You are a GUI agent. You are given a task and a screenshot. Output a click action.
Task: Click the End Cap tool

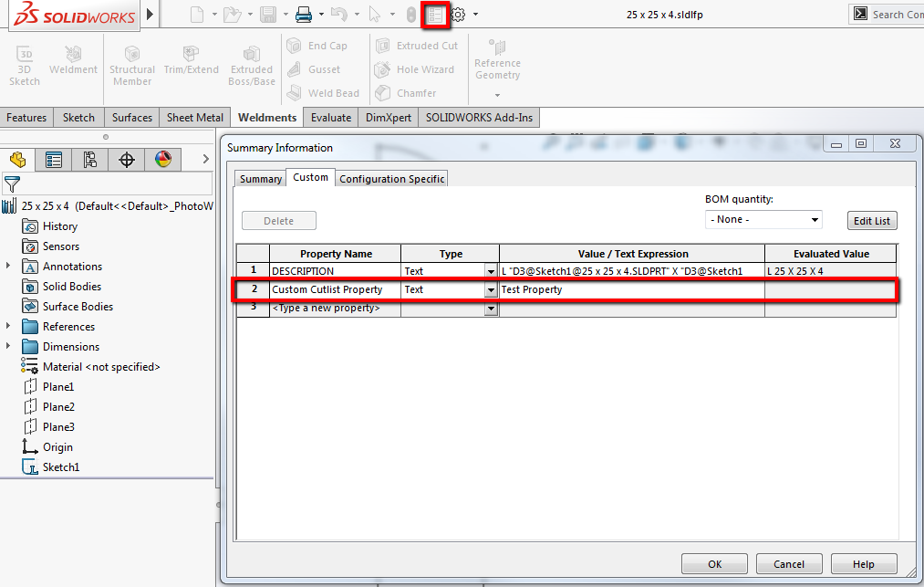[317, 46]
